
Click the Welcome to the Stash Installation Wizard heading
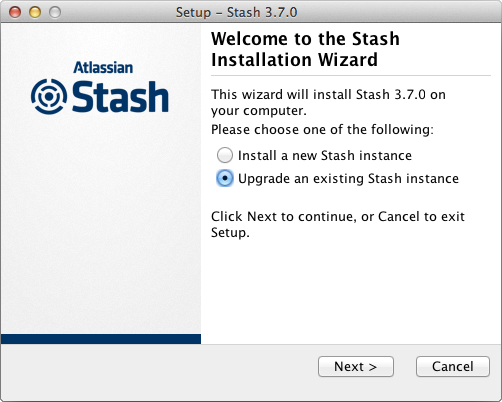(x=305, y=49)
